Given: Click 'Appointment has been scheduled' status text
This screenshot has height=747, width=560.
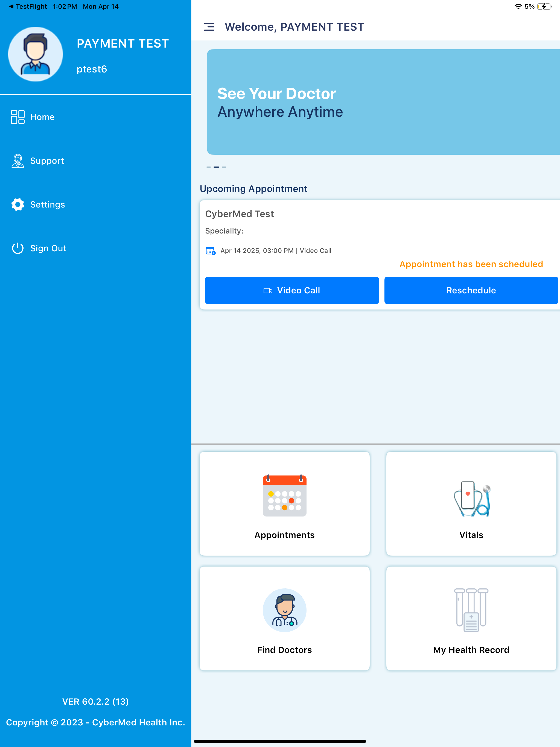Looking at the screenshot, I should click(x=471, y=264).
